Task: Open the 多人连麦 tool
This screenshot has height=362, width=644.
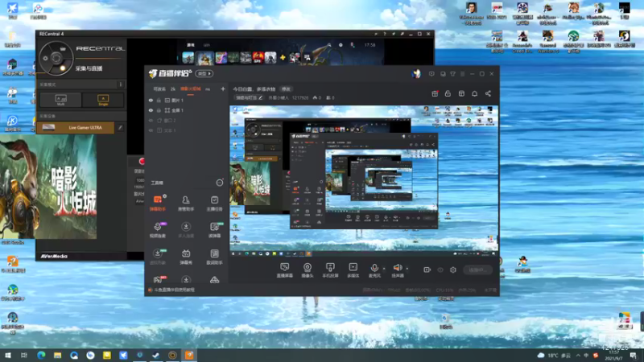Action: tap(186, 230)
